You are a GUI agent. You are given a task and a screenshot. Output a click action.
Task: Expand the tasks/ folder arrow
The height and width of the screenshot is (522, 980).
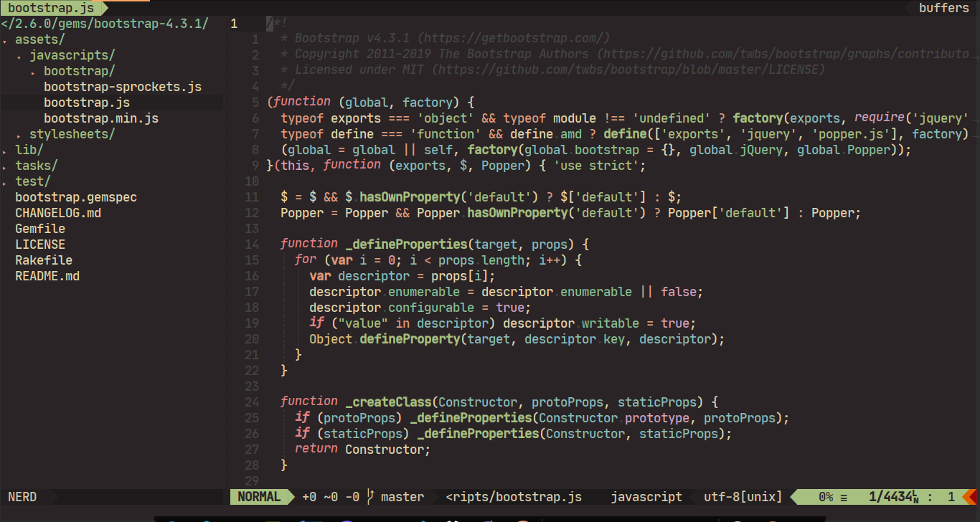(5, 166)
